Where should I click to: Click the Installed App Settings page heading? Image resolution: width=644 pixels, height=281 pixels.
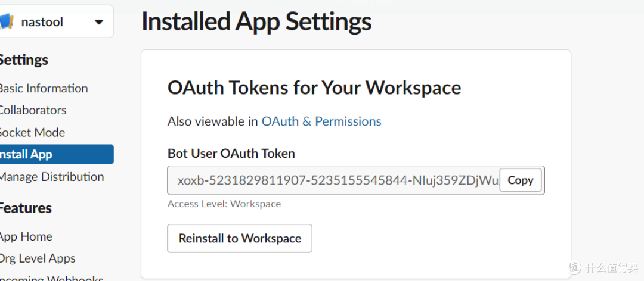coord(256,22)
